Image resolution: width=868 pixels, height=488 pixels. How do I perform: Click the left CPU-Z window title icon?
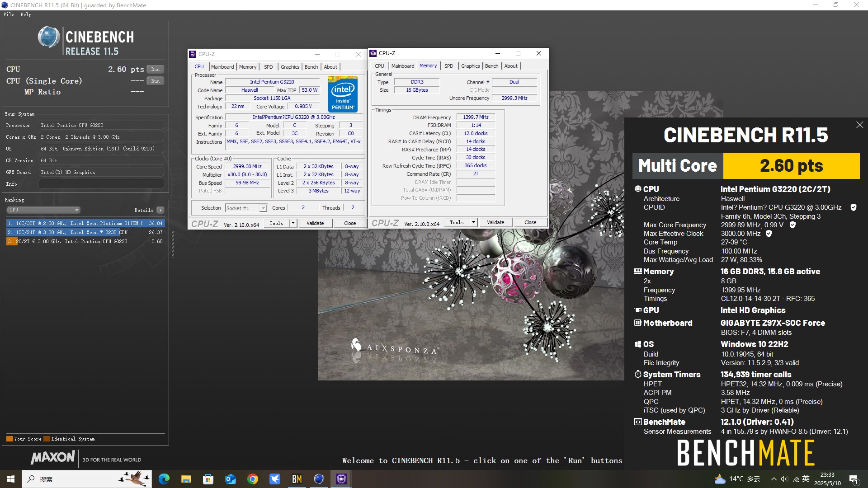point(193,54)
